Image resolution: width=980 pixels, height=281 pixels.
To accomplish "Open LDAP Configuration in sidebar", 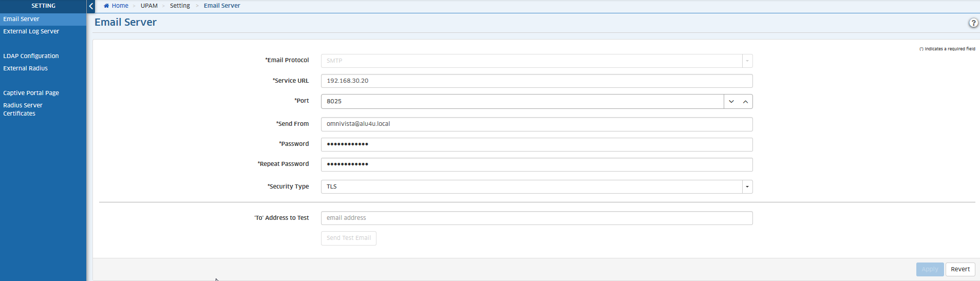I will click(31, 56).
